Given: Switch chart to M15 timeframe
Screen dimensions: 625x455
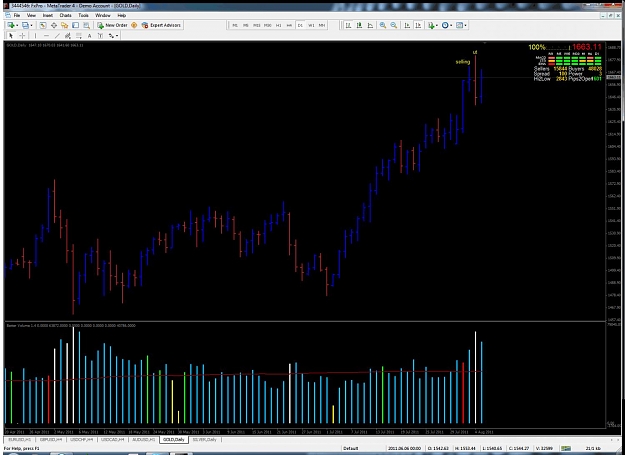Looking at the screenshot, I should point(256,25).
